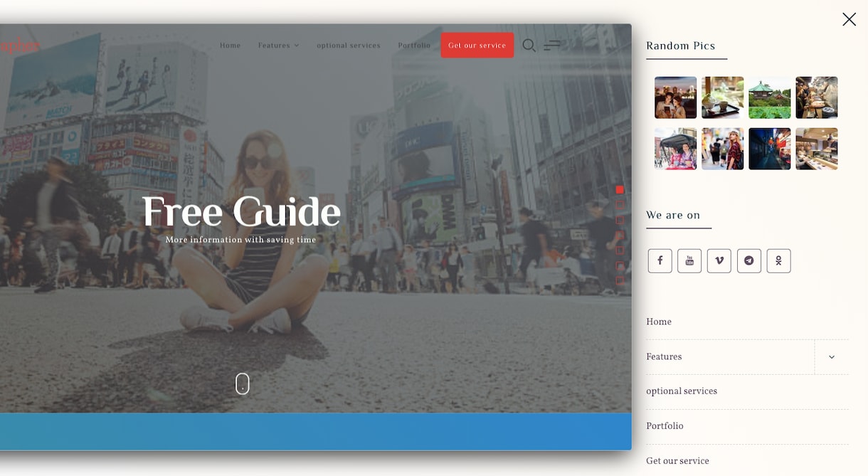The image size is (868, 476).
Task: Select the first filled red slide dot
Action: (620, 189)
